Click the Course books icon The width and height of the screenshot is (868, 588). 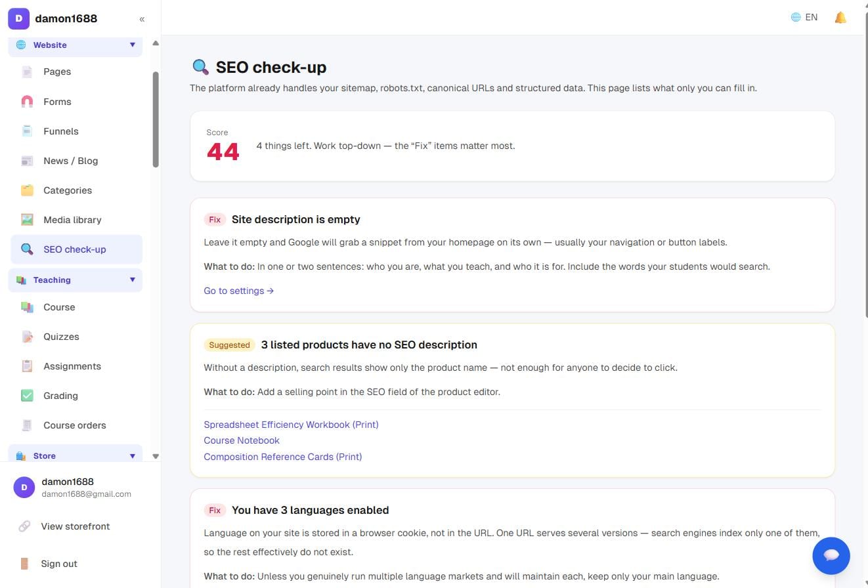pos(27,307)
